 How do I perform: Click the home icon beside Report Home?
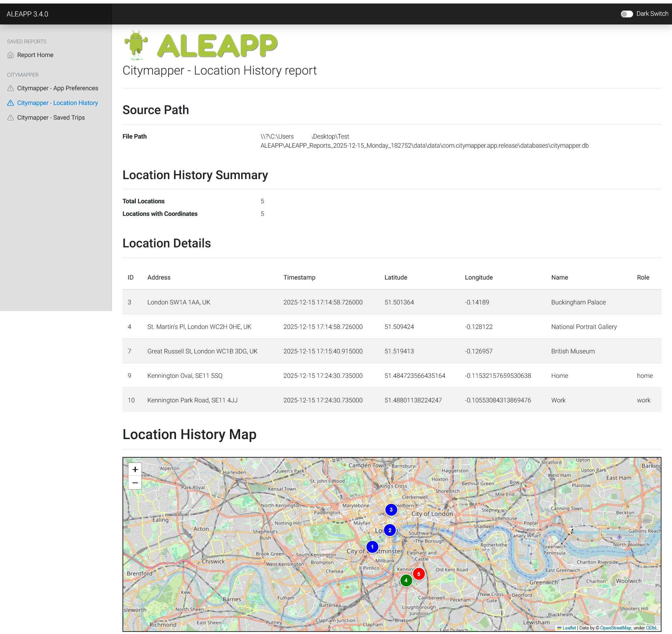pyautogui.click(x=10, y=55)
